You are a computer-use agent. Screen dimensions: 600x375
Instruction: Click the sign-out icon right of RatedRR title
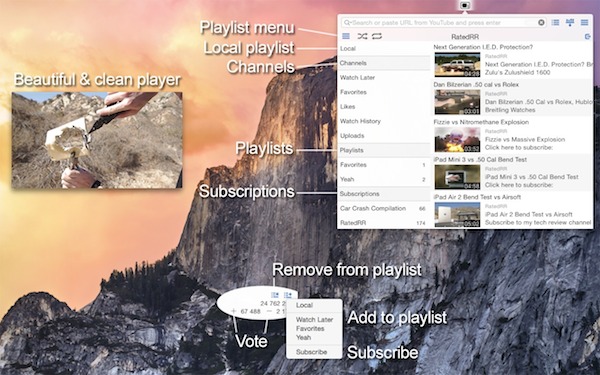tap(588, 37)
